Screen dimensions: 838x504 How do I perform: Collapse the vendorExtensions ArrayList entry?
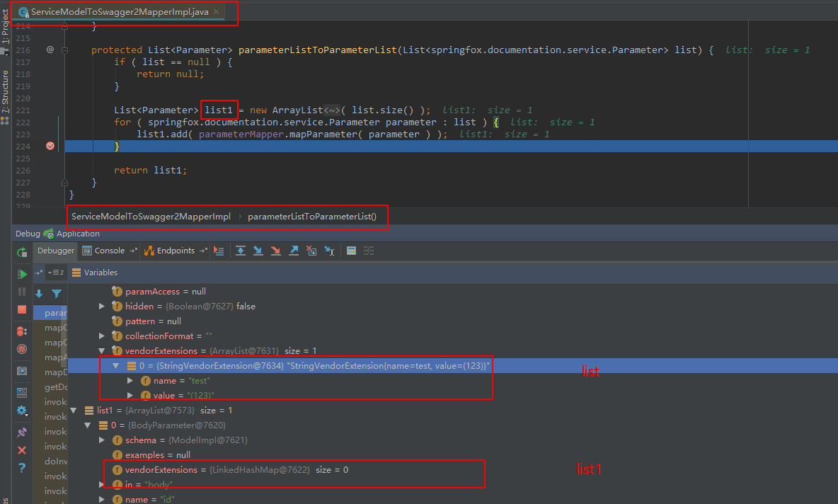(101, 350)
